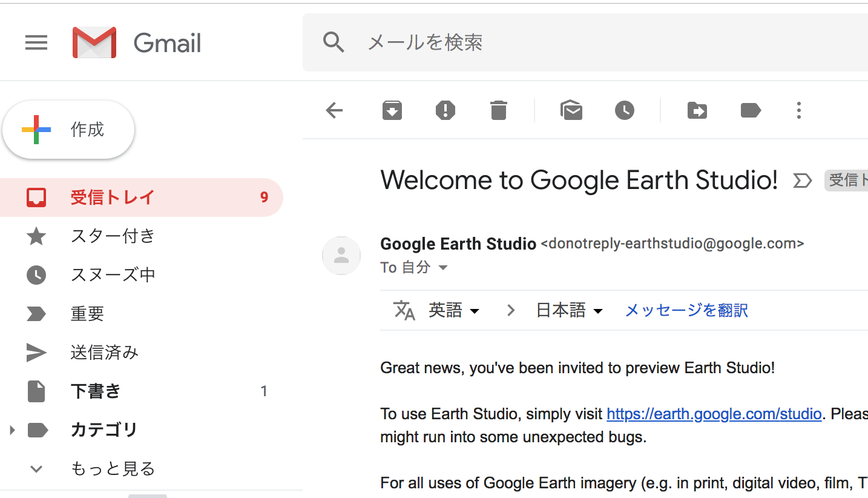Image resolution: width=868 pixels, height=498 pixels.
Task: Open the earth.google.com/studio link
Action: pos(714,414)
